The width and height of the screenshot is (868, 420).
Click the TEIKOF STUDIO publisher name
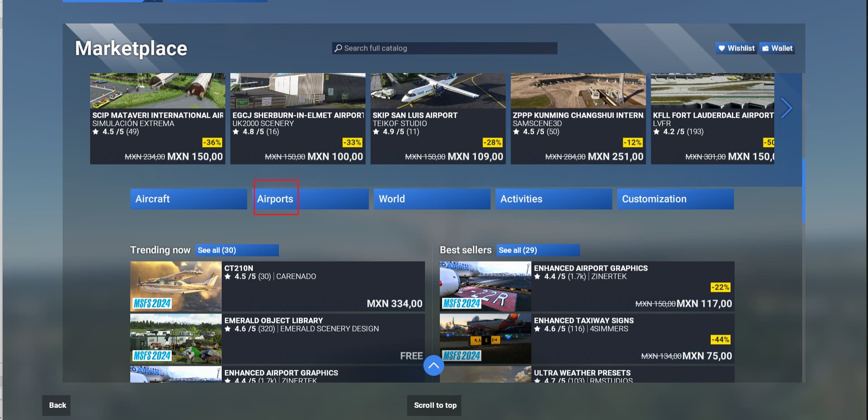pyautogui.click(x=400, y=124)
